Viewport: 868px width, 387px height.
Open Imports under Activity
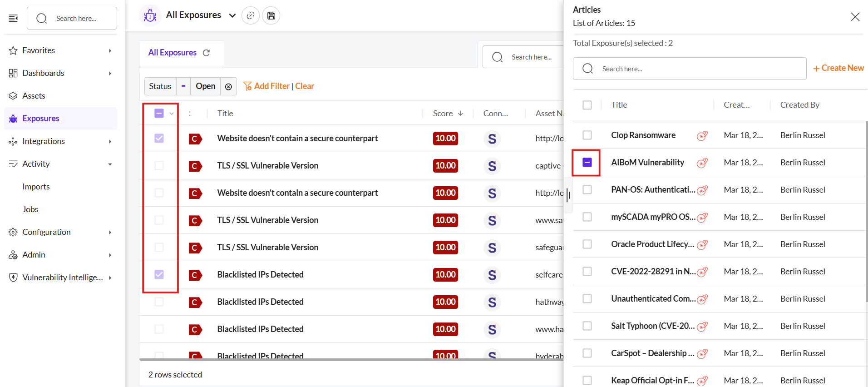click(x=36, y=187)
